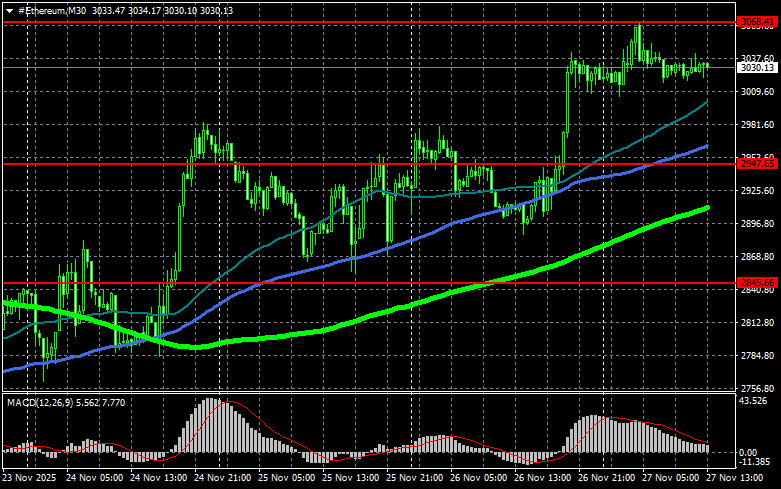Click the MACD(12,26,9) indicator label

[40, 402]
